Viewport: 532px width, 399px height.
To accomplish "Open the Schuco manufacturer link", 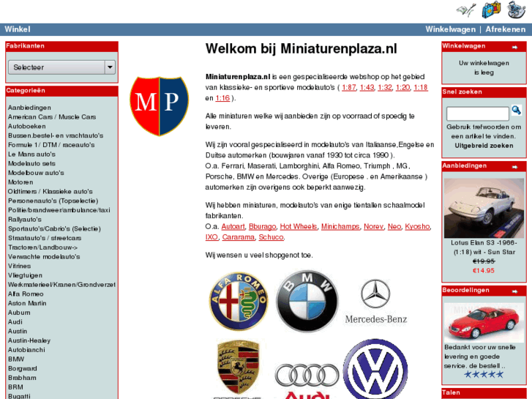I will (x=271, y=237).
